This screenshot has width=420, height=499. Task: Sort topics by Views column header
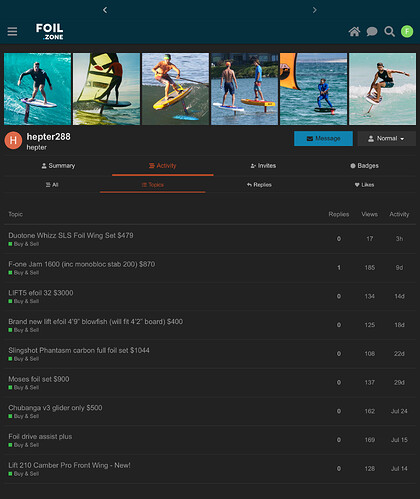369,214
